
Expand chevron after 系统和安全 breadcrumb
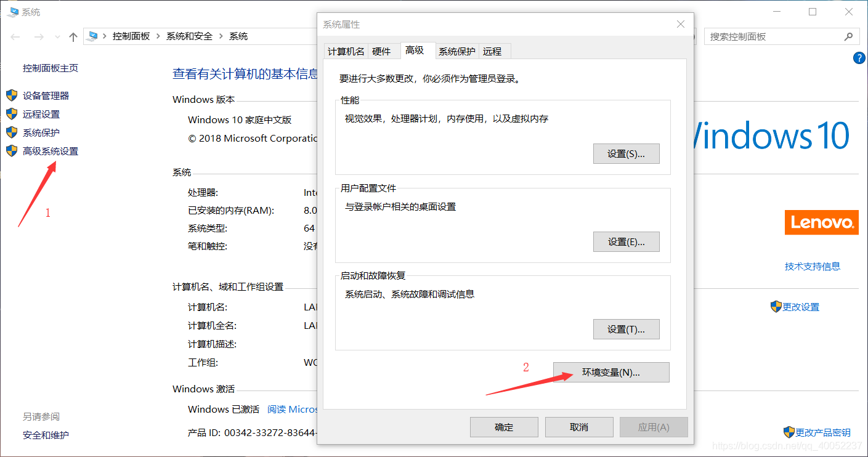click(x=221, y=36)
